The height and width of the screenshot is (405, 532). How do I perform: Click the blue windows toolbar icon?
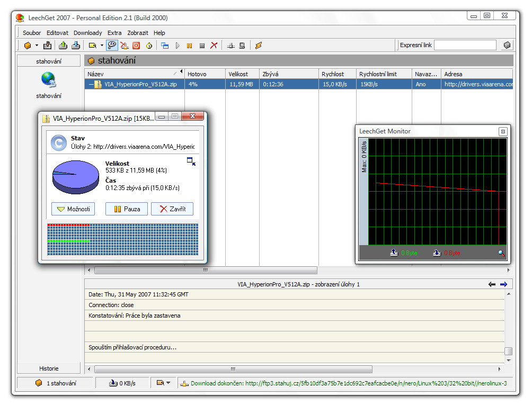pos(165,46)
